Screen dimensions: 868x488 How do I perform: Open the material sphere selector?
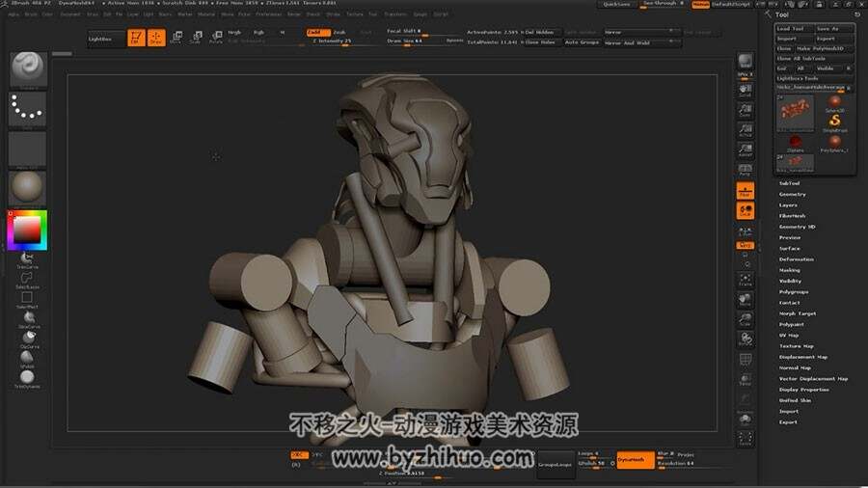click(x=28, y=187)
